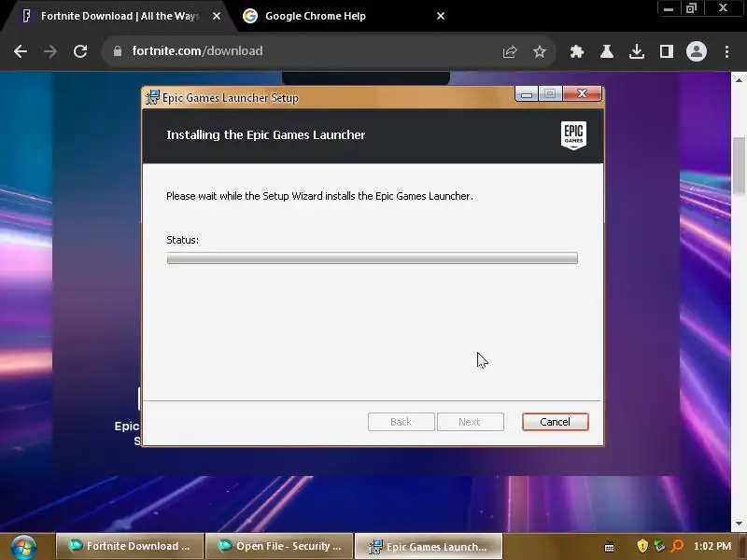This screenshot has height=560, width=747.
Task: Close the Epic Games Launcher Setup dialog
Action: point(582,93)
